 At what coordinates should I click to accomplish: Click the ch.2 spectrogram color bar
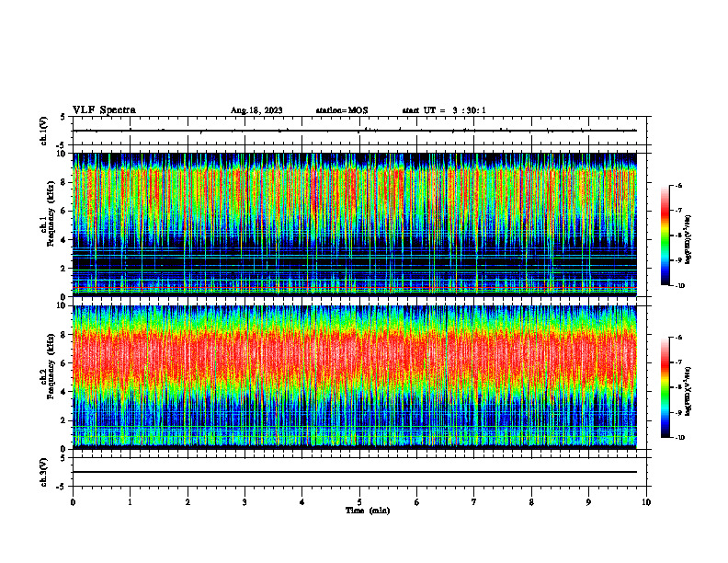pos(665,387)
